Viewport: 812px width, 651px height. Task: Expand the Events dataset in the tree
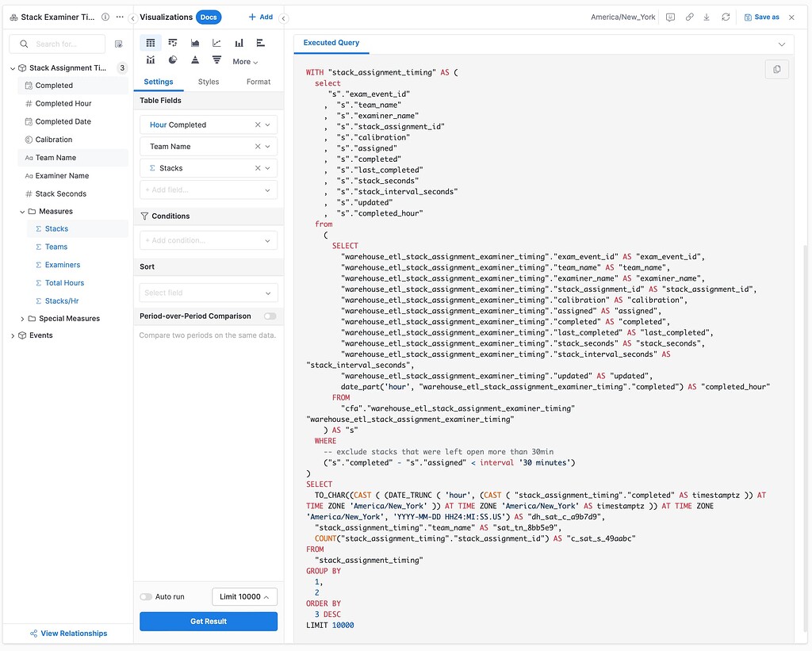pos(13,335)
